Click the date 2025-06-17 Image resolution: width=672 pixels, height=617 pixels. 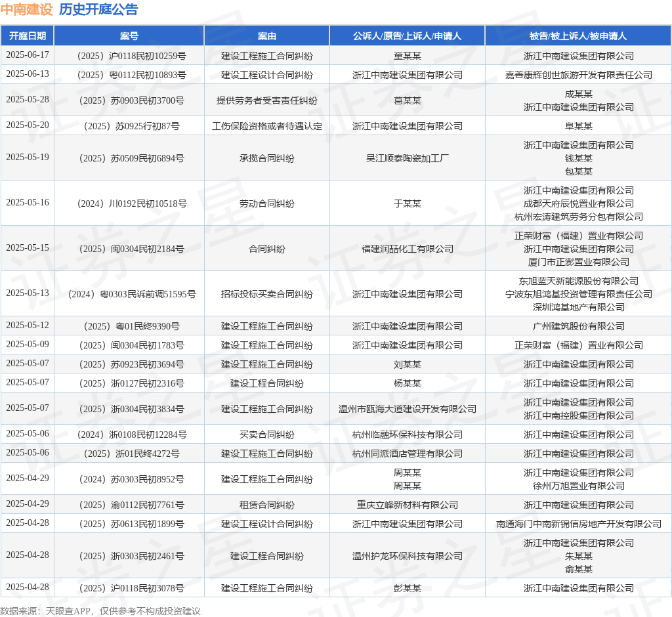[28, 55]
